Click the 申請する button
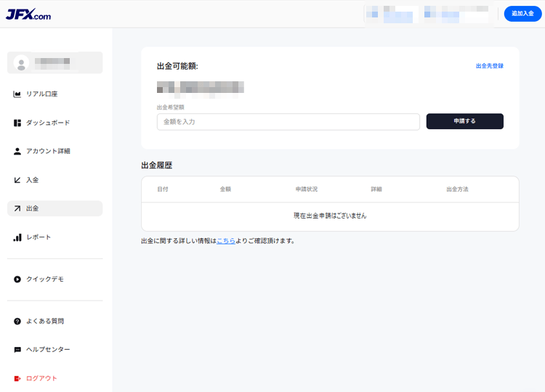Screen dimensions: 545x392 click(x=465, y=121)
